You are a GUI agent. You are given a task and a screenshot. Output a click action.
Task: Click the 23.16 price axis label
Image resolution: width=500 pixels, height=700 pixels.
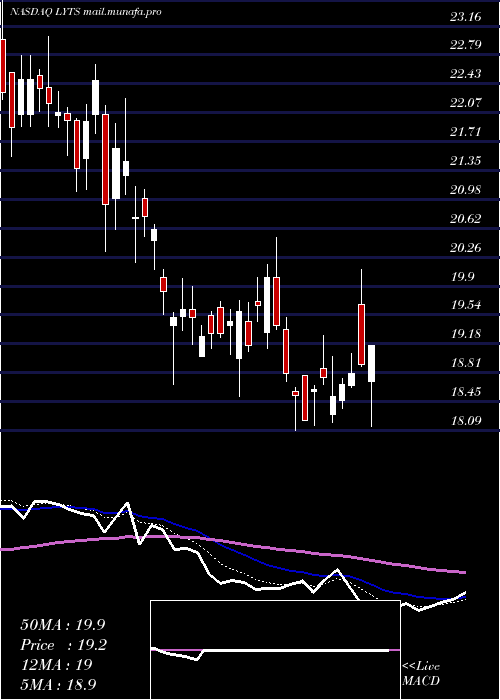(x=466, y=17)
